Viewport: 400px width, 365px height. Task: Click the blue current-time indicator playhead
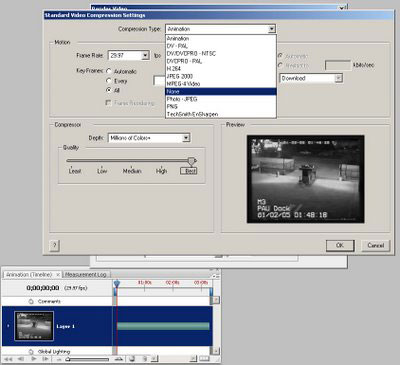click(116, 283)
